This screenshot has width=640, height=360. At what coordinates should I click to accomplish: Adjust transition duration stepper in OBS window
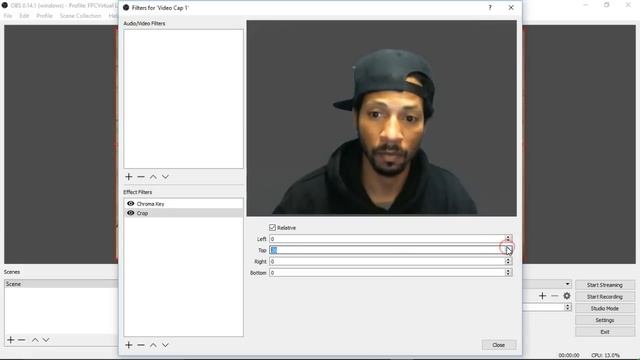click(x=568, y=307)
